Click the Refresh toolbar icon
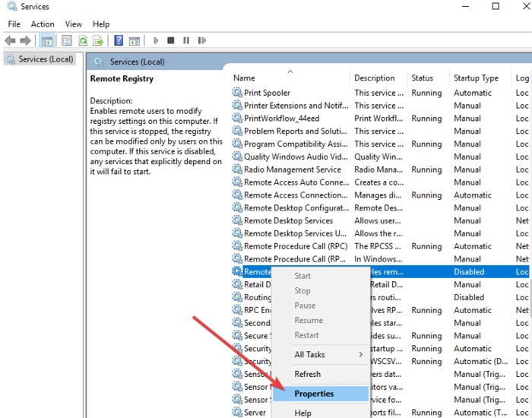 (83, 41)
